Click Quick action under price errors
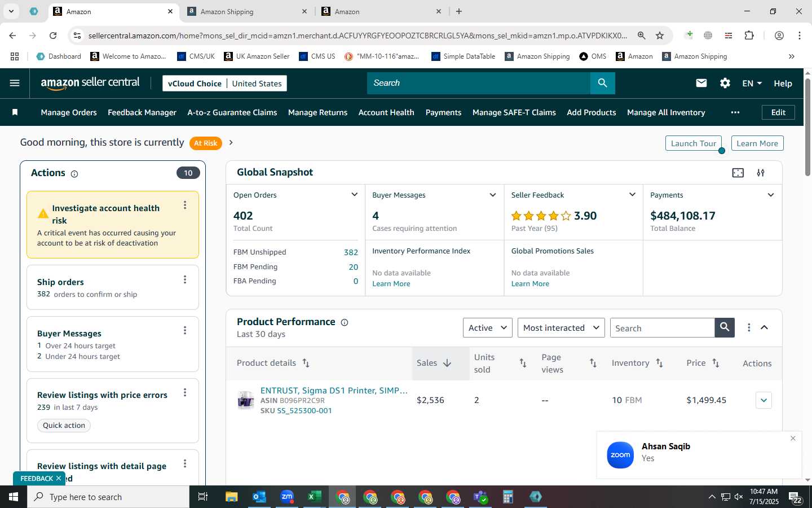 click(x=64, y=426)
